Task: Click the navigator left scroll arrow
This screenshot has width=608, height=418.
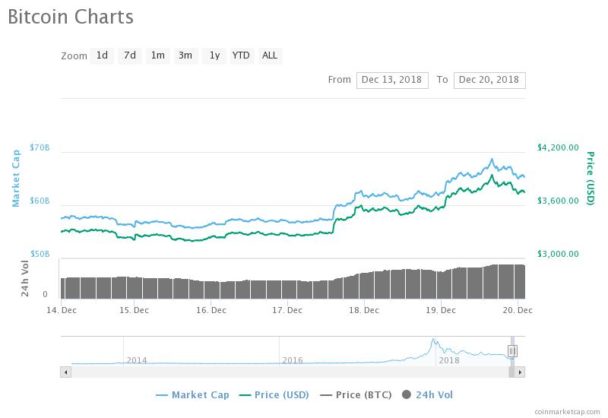Action: 66,372
